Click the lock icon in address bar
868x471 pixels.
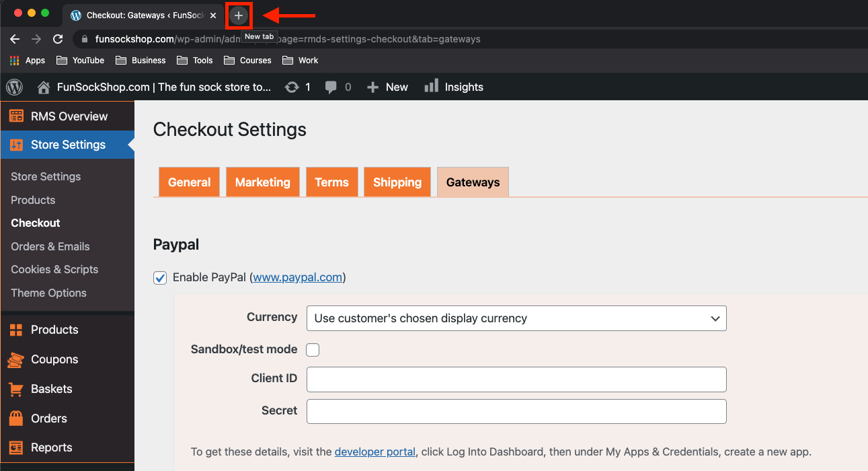point(85,39)
